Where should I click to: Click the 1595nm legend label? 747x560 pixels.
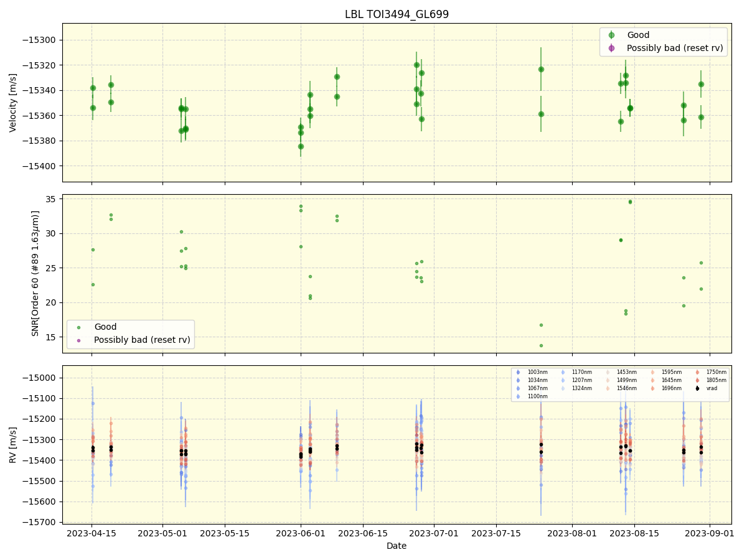pos(672,372)
